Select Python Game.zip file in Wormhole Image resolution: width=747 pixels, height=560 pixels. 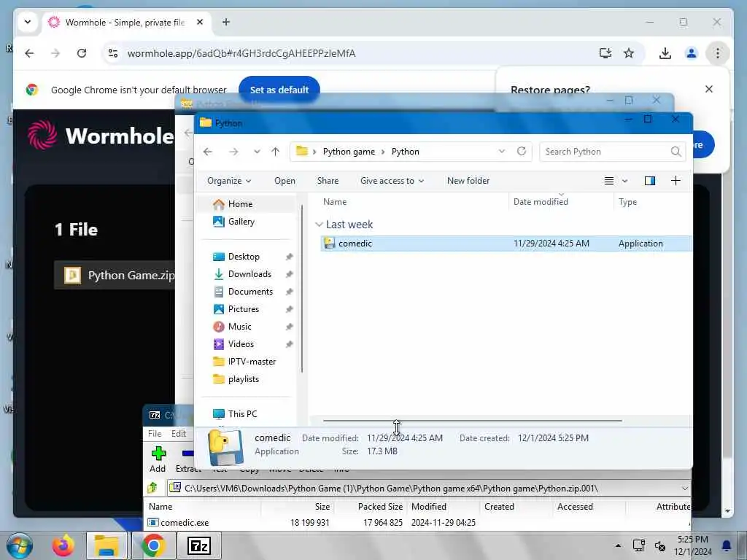point(115,275)
